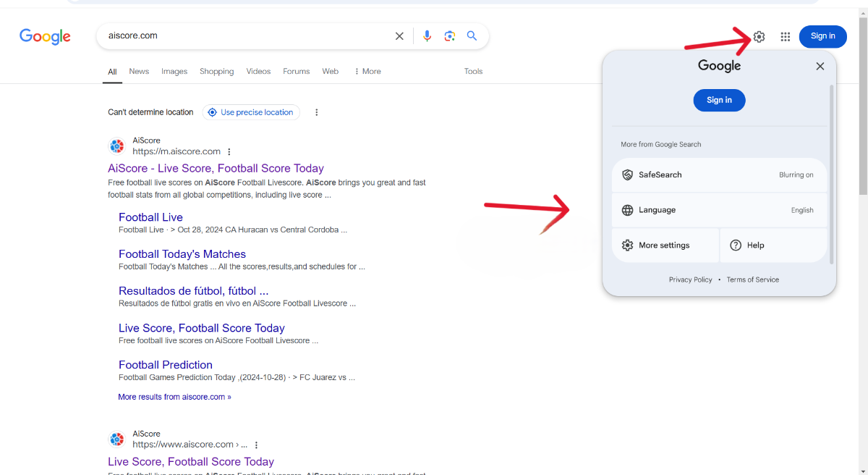Viewport: 868px width, 475px height.
Task: Open the Language setting row
Action: (x=719, y=210)
